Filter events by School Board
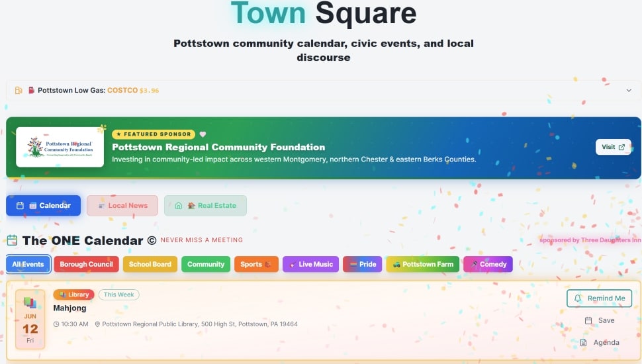Viewport: 642px width, 364px height. (x=150, y=264)
